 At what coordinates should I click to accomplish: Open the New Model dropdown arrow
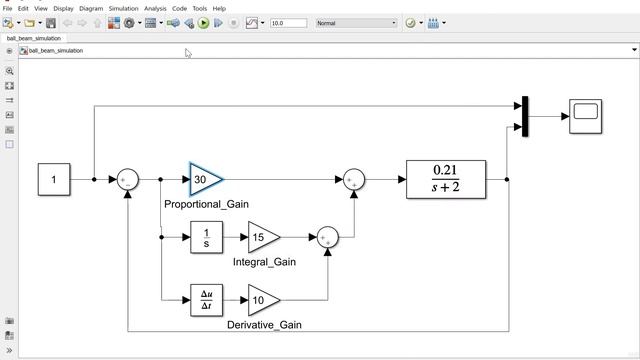[18, 23]
